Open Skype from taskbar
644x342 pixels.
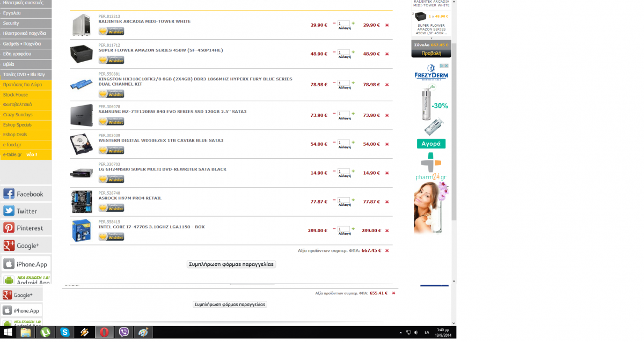click(64, 332)
